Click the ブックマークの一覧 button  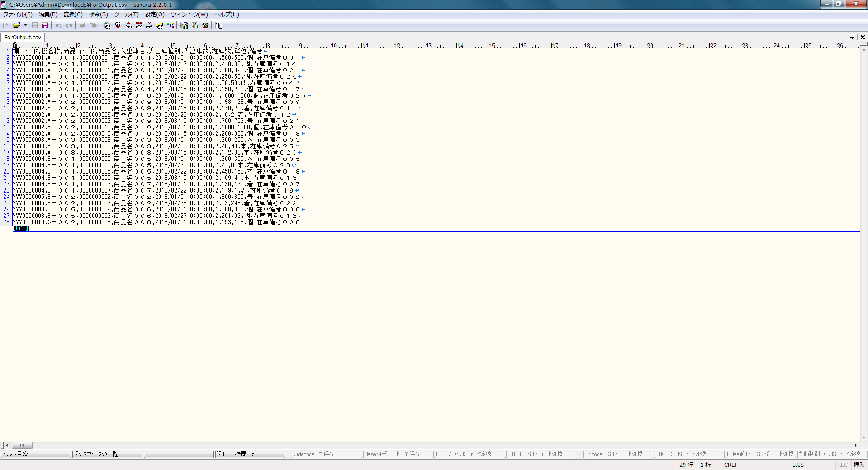[107, 454]
